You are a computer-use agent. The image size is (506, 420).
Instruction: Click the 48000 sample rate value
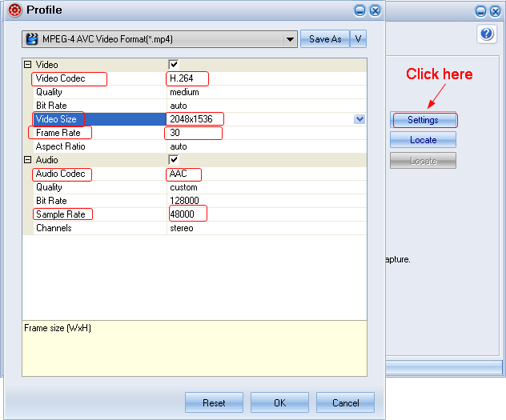point(182,214)
